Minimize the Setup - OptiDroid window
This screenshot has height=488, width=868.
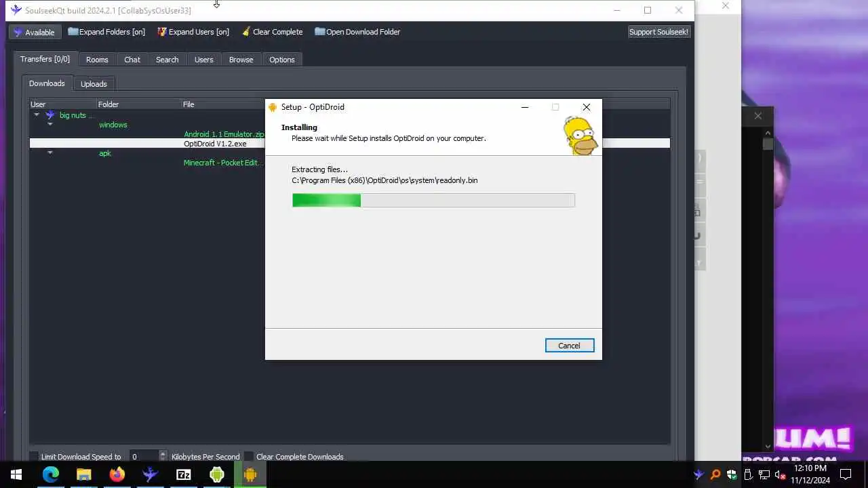524,107
